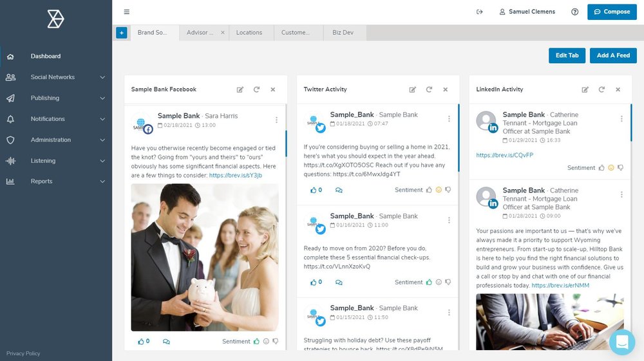This screenshot has width=644, height=361.
Task: Like the 01/16/2021 tweet
Action: [316, 282]
